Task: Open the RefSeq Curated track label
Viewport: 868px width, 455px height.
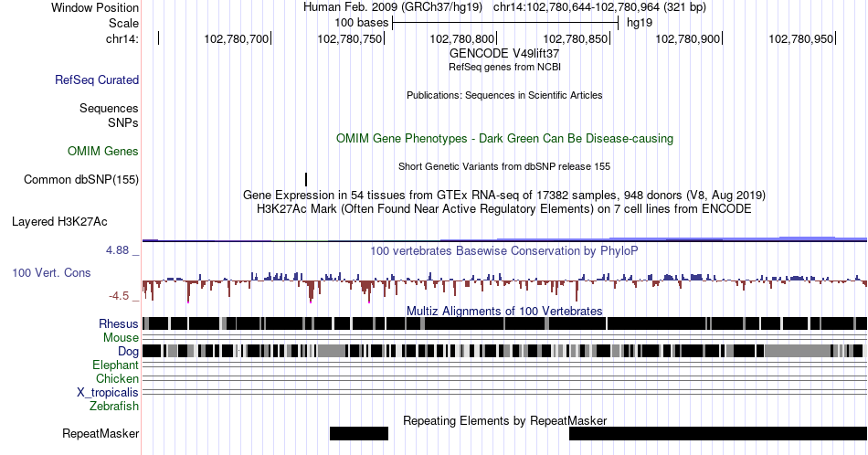Action: 97,79
